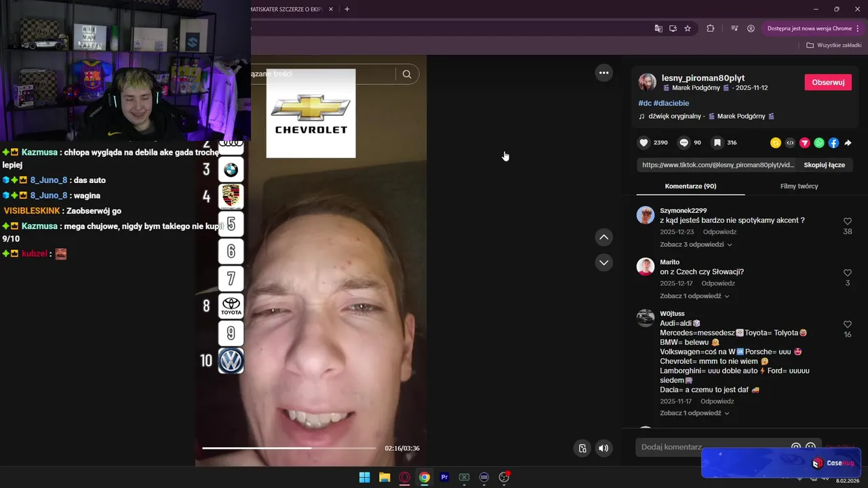The height and width of the screenshot is (488, 868).
Task: Open Chrome media controls icon
Action: point(734,28)
